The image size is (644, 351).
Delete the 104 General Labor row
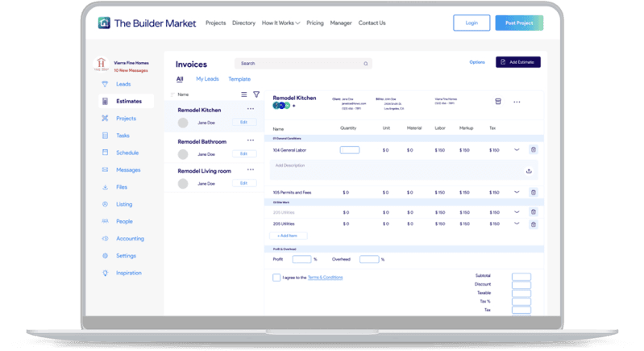click(x=533, y=149)
